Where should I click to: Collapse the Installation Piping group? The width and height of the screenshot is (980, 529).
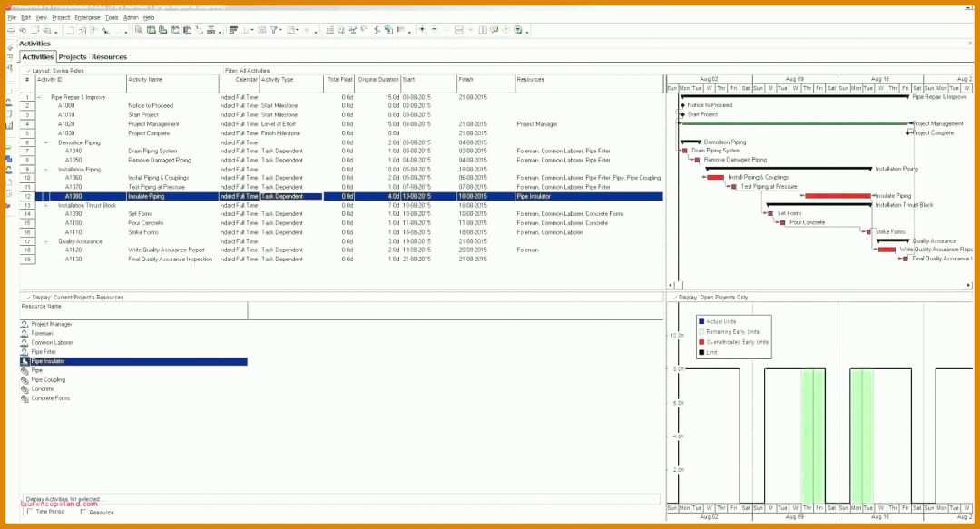point(45,170)
